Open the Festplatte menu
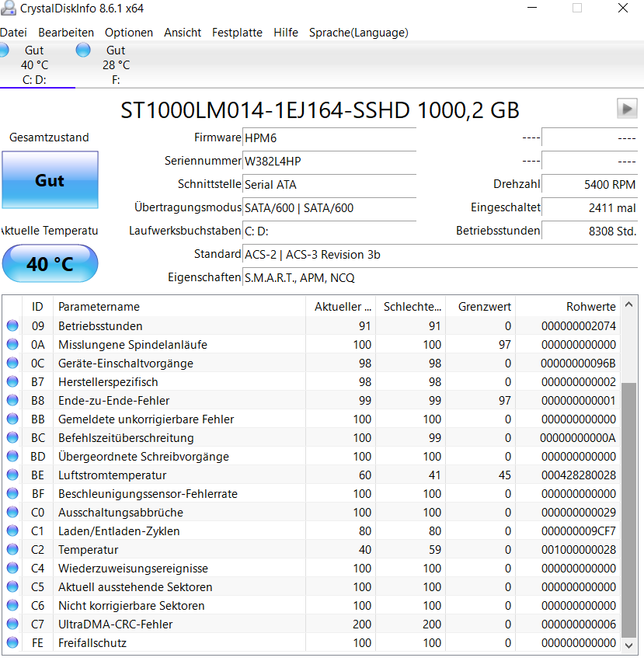The image size is (644, 661). pos(237,33)
